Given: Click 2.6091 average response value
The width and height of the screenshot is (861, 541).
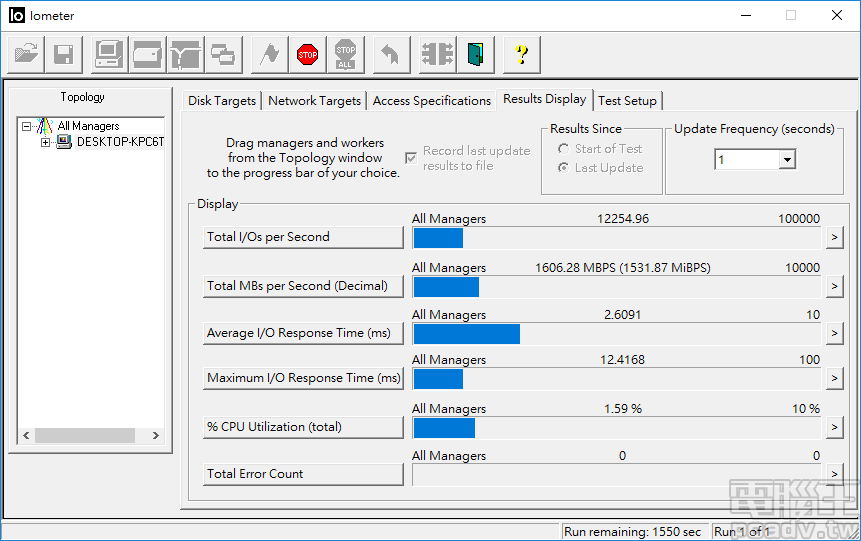Looking at the screenshot, I should 622,315.
